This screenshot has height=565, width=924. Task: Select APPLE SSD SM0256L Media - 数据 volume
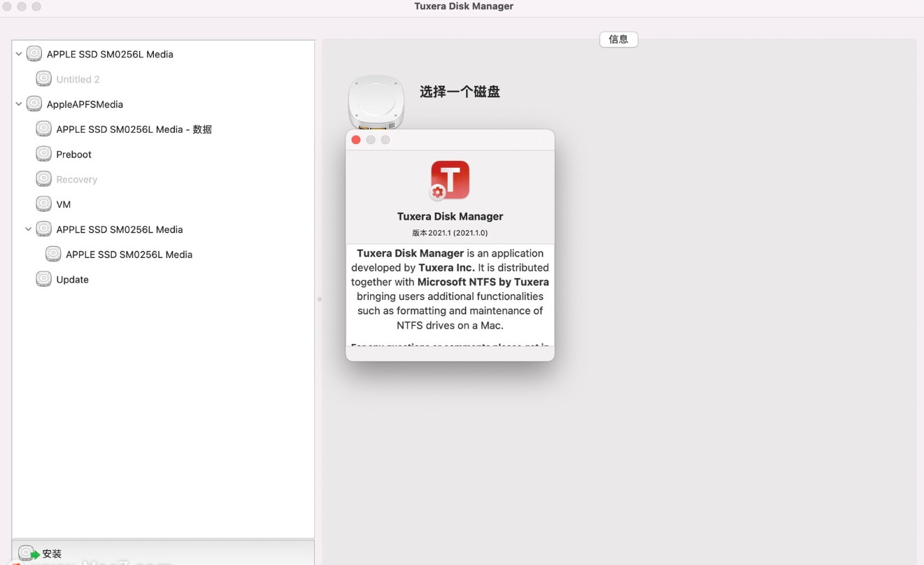tap(134, 129)
